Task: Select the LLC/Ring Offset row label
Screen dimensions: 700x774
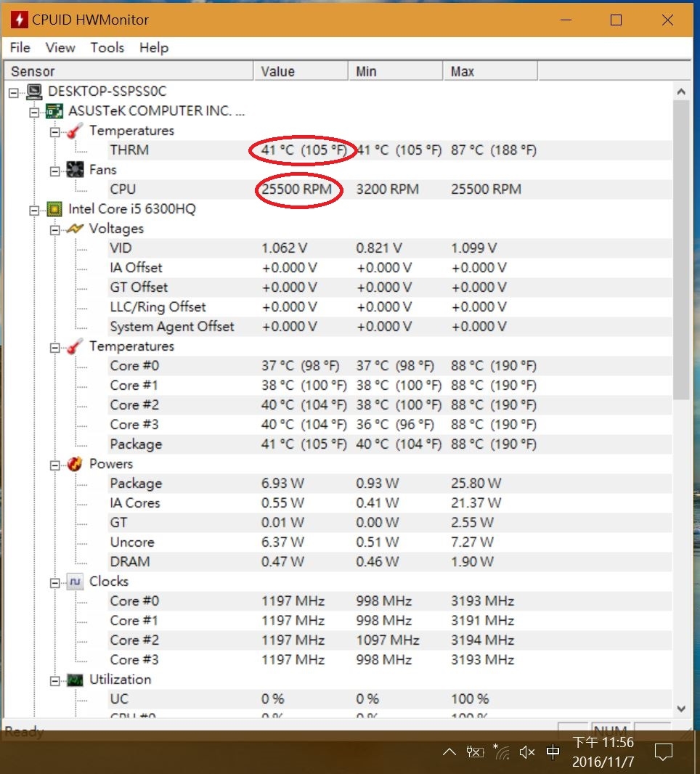Action: tap(158, 307)
